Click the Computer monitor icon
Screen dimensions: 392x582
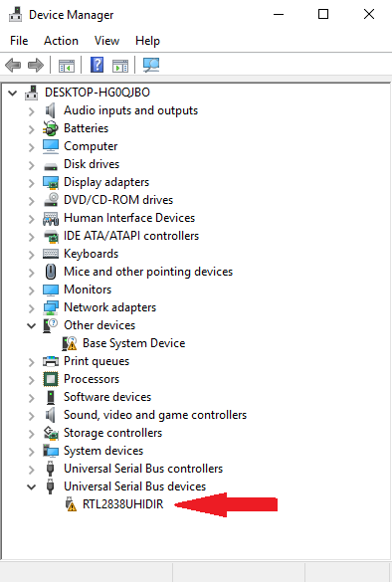51,146
